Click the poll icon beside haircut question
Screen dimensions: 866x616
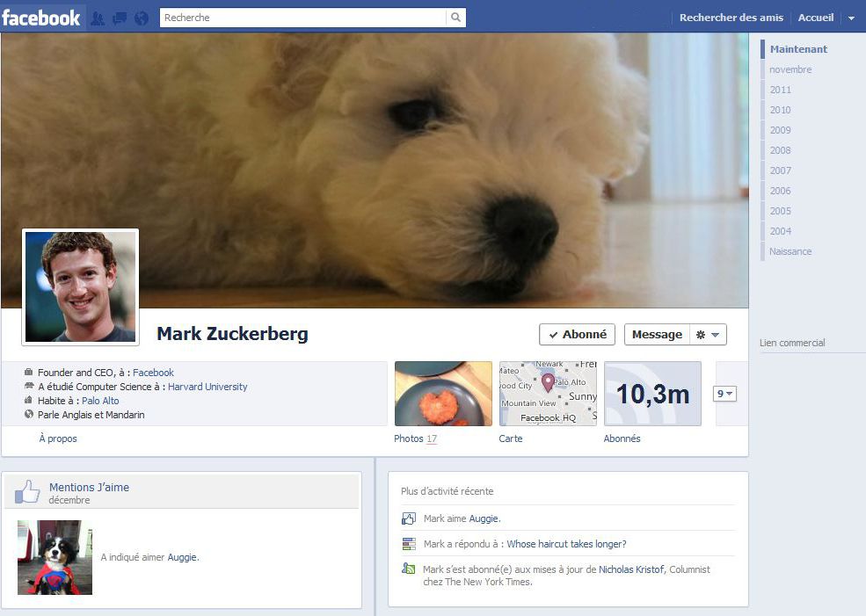point(409,544)
